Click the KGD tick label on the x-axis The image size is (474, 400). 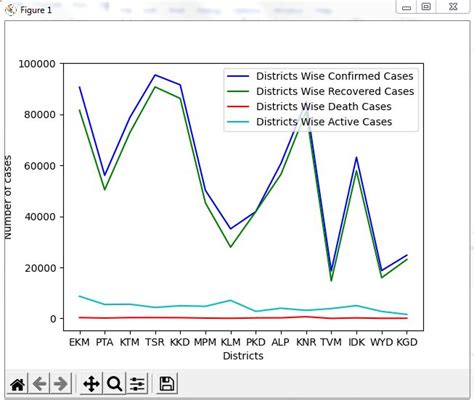tap(407, 342)
